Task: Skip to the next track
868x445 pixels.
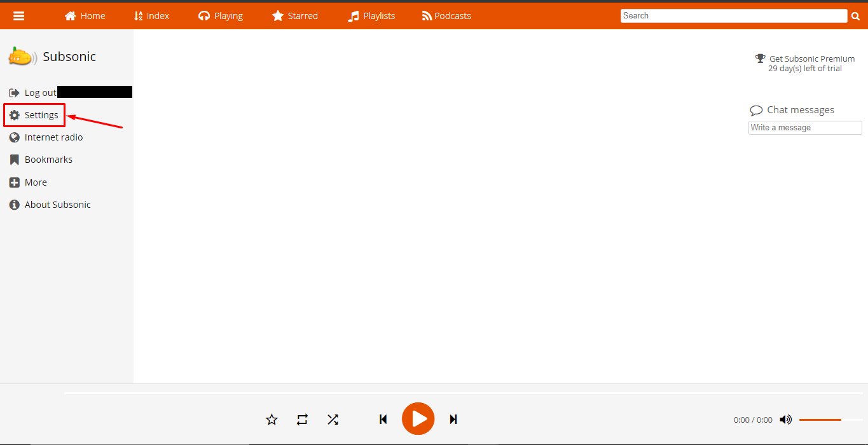Action: tap(453, 419)
